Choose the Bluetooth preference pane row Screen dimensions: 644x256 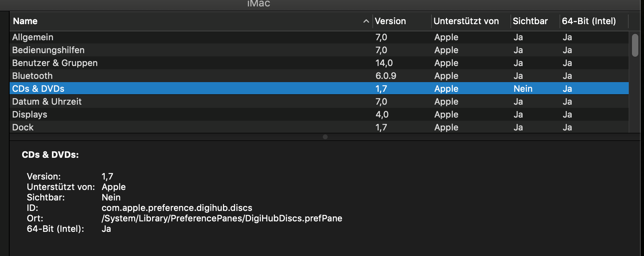[x=32, y=76]
